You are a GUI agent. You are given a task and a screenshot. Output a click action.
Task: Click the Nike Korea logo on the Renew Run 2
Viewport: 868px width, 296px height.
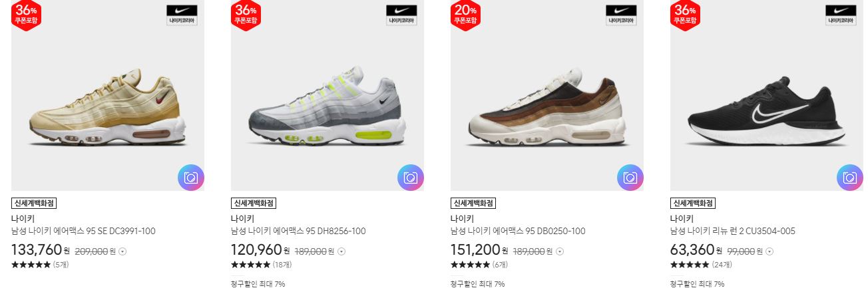(x=841, y=15)
